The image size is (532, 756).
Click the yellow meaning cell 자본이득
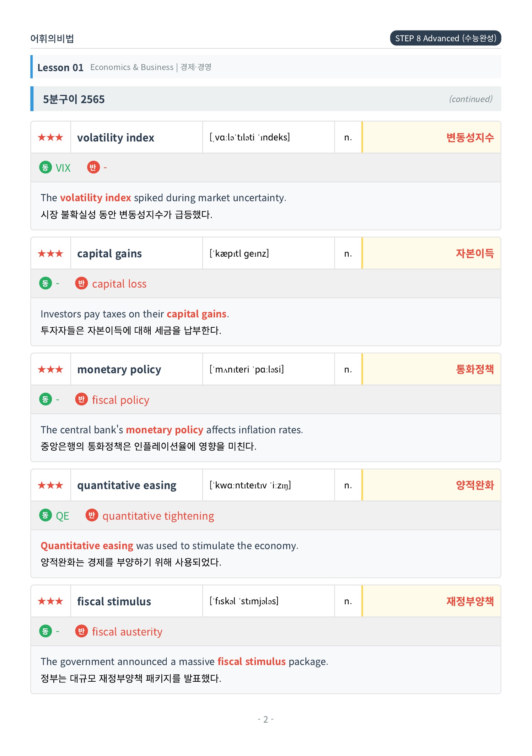[431, 253]
